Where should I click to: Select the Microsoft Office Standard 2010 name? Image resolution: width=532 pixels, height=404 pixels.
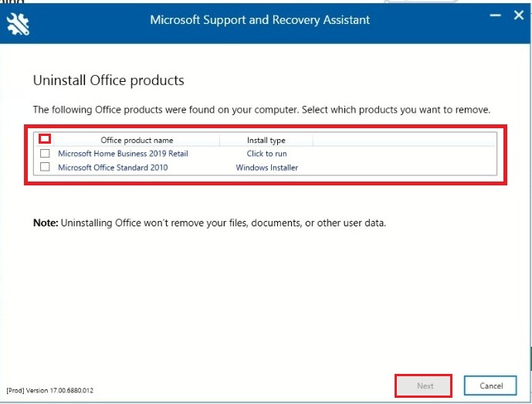[114, 167]
